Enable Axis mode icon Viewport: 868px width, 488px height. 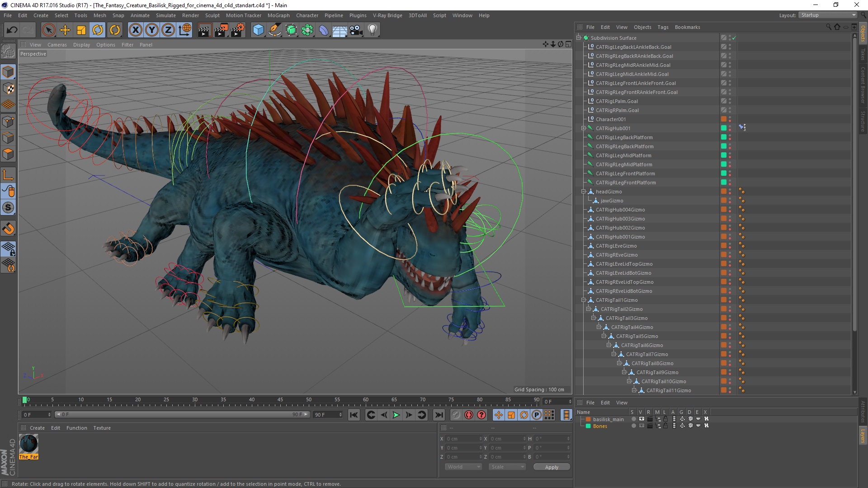[8, 175]
